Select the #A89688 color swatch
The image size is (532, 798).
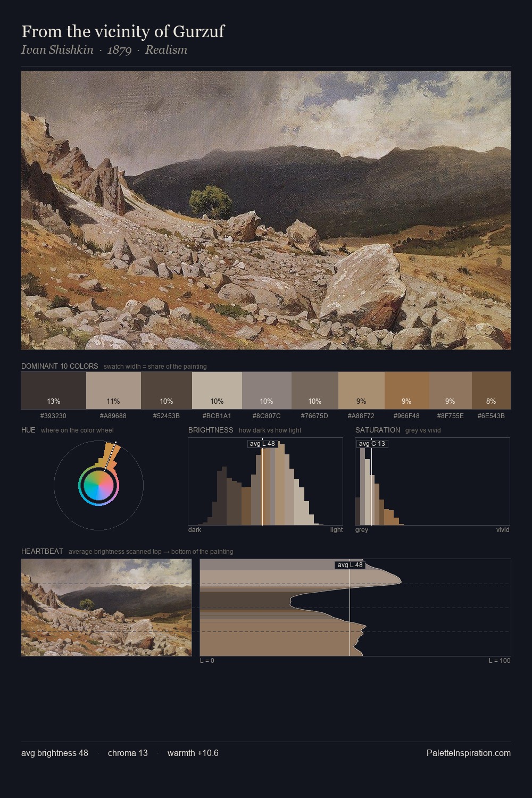[113, 390]
